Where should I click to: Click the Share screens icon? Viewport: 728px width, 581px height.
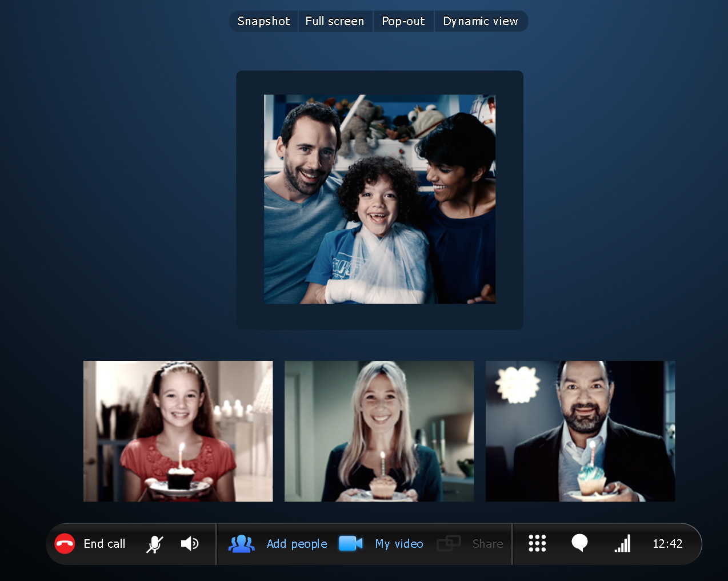tap(449, 543)
